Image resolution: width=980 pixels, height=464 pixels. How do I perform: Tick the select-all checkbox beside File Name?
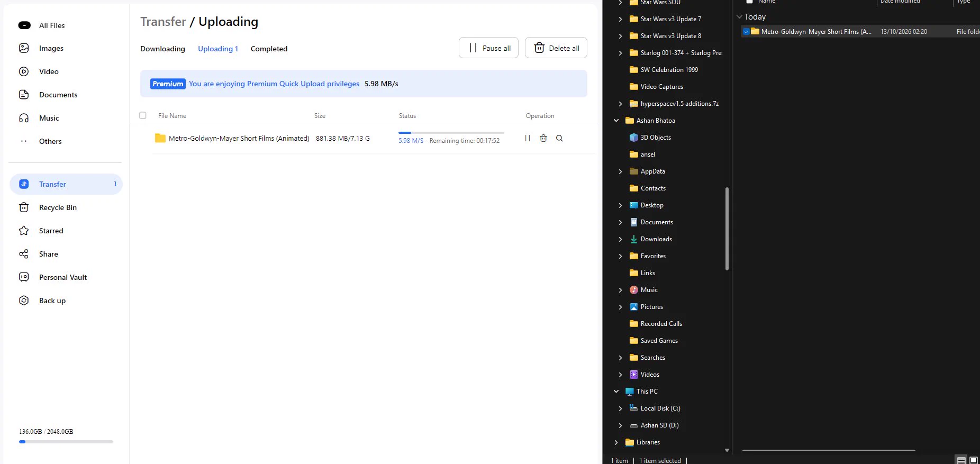(143, 115)
